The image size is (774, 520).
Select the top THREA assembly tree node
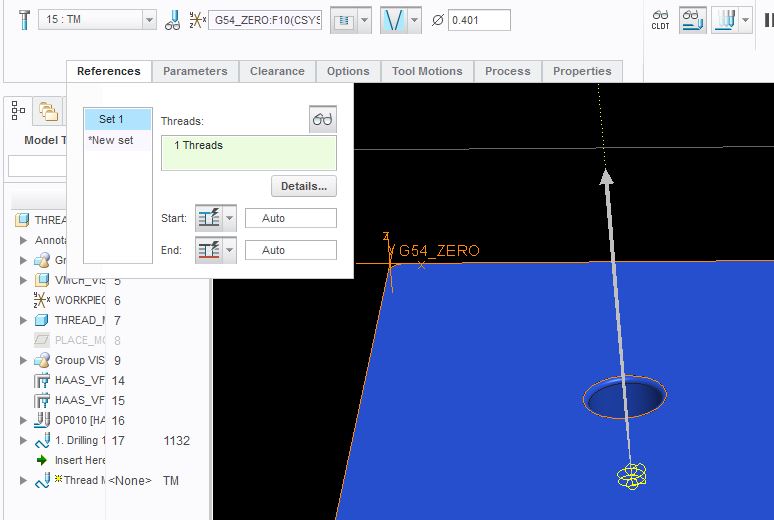click(40, 220)
